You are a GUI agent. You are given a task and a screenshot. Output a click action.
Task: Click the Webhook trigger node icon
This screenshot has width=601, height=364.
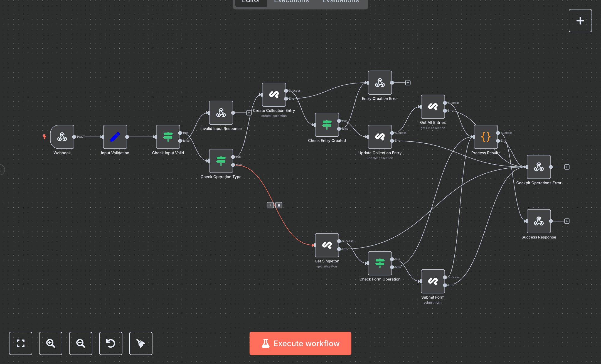pos(62,137)
